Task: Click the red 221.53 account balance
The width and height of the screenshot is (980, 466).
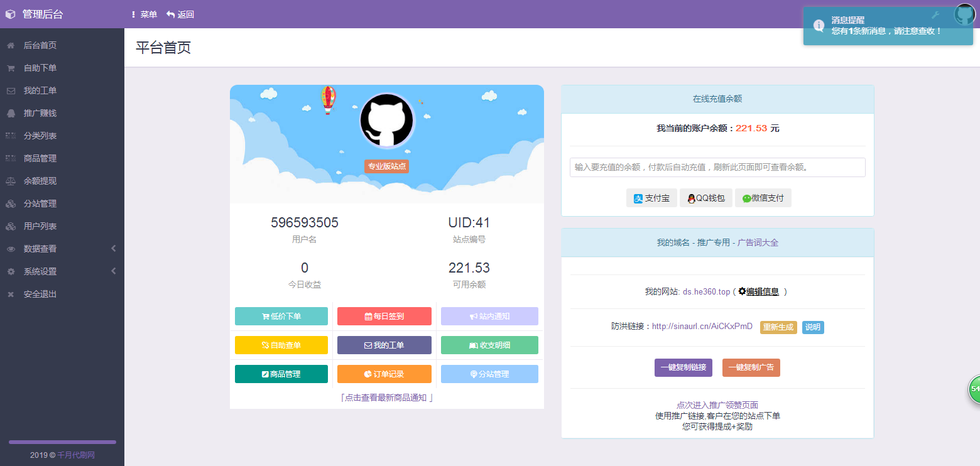Action: [751, 128]
